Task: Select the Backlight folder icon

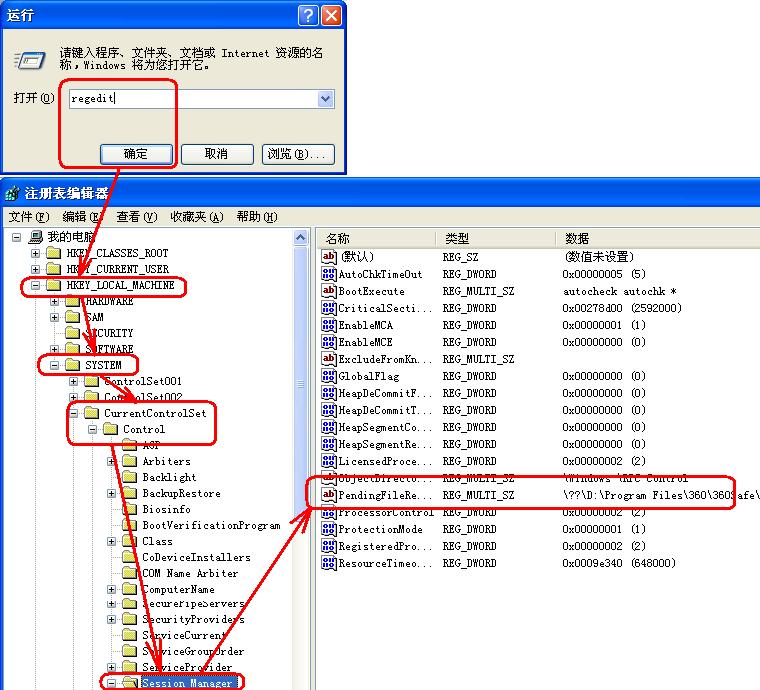Action: point(130,477)
